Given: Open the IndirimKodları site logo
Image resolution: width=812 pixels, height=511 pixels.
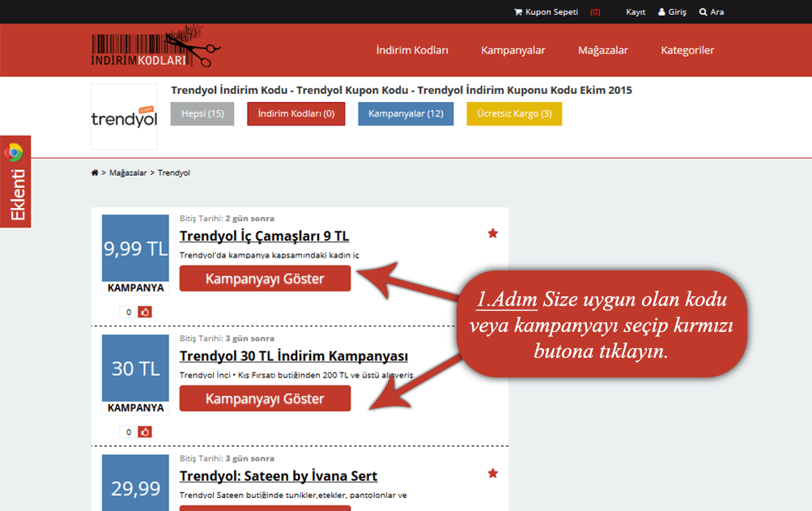Looking at the screenshot, I should pos(155,47).
